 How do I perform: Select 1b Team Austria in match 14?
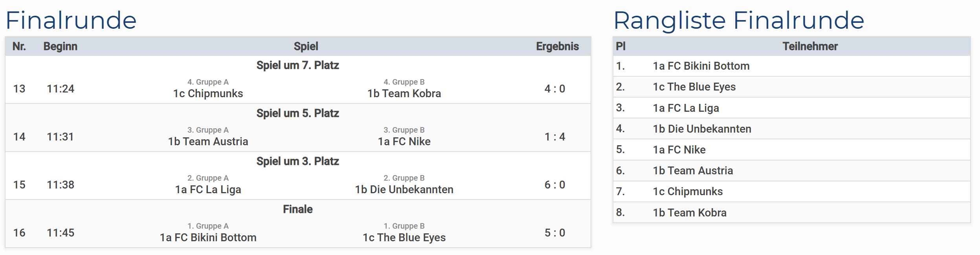(208, 142)
